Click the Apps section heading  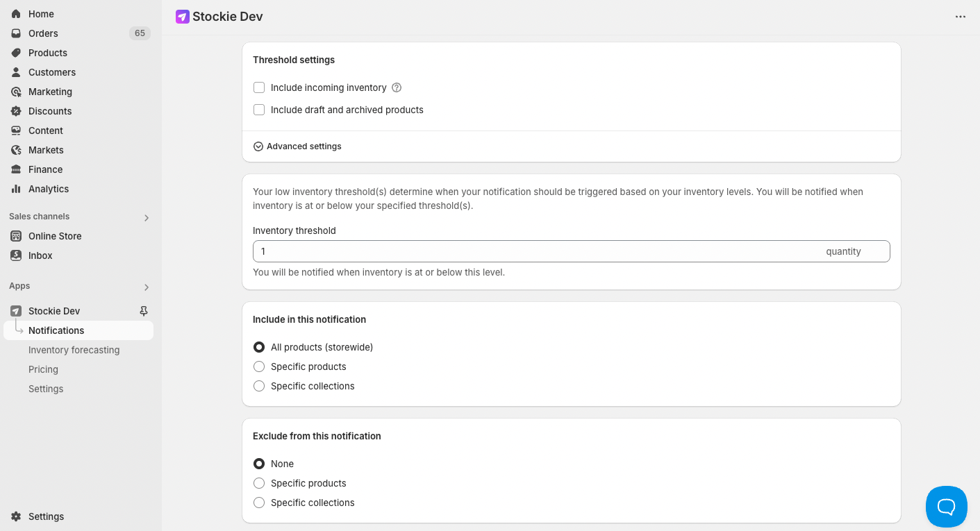pos(19,286)
